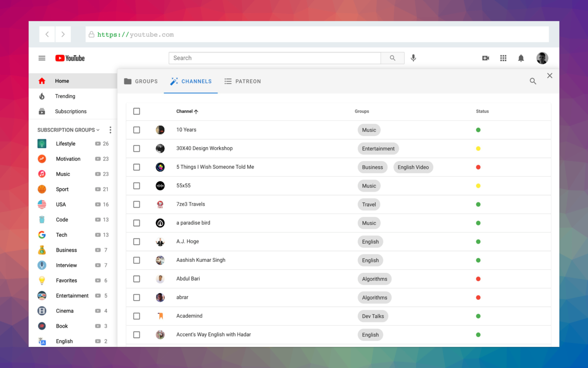
Task: Click the red status dot for abrar
Action: [478, 298]
